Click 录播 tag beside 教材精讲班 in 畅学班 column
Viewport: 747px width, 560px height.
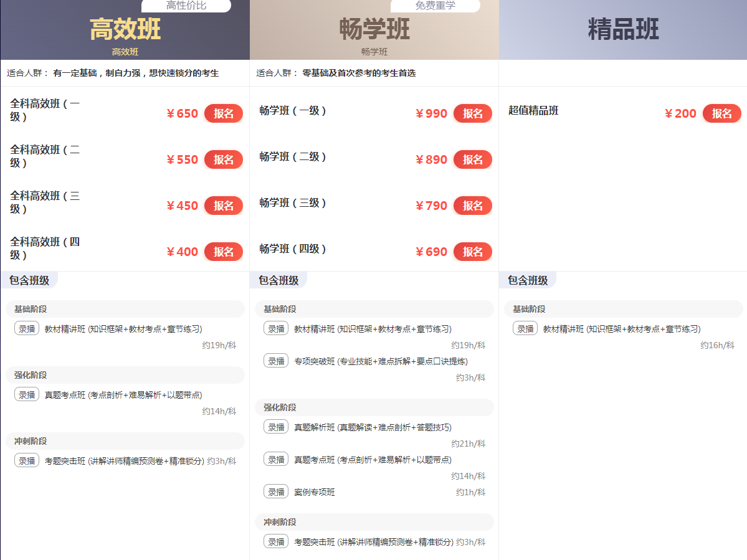277,329
